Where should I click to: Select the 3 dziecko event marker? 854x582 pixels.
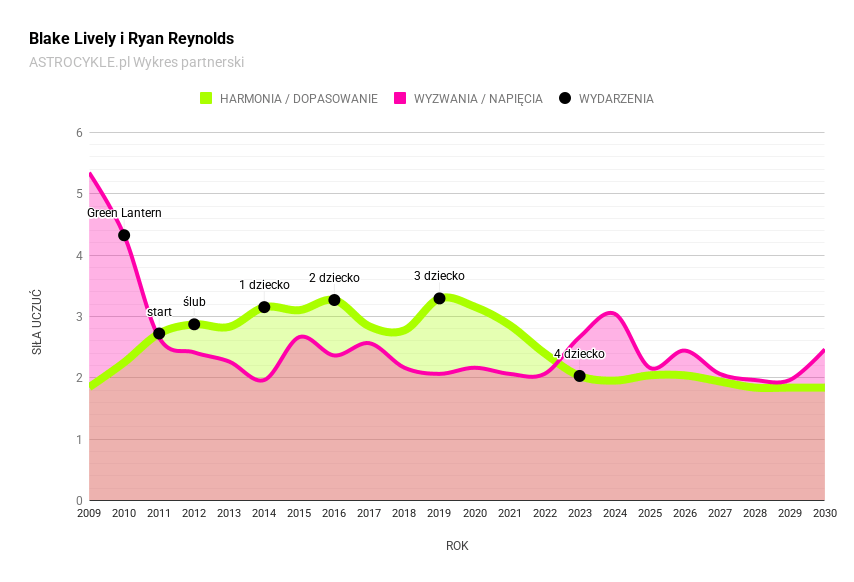pos(439,298)
